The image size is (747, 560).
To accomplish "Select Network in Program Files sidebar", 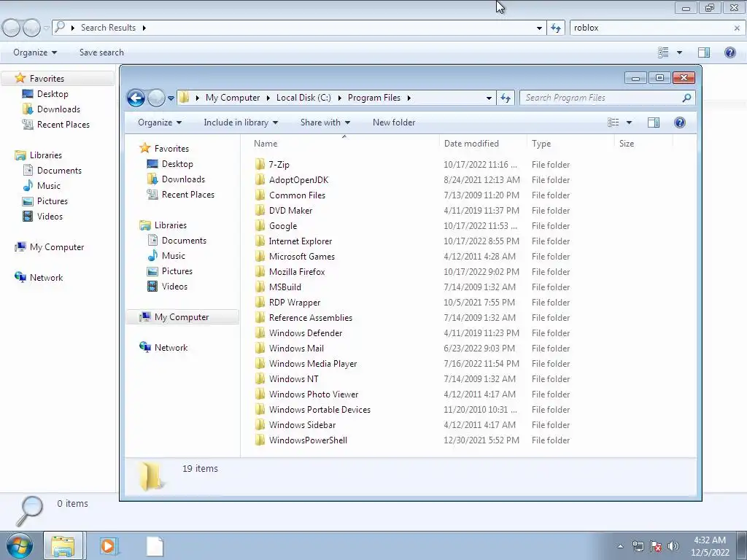I will [171, 348].
